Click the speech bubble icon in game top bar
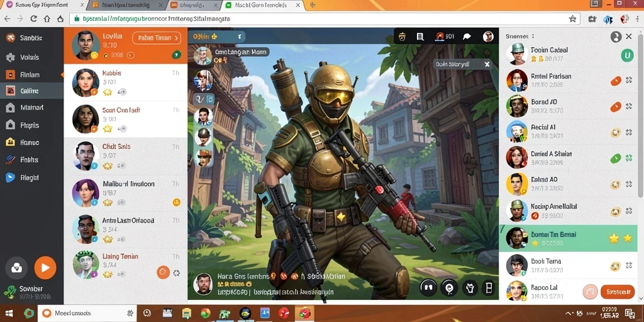This screenshot has width=644, height=322. 467,36
